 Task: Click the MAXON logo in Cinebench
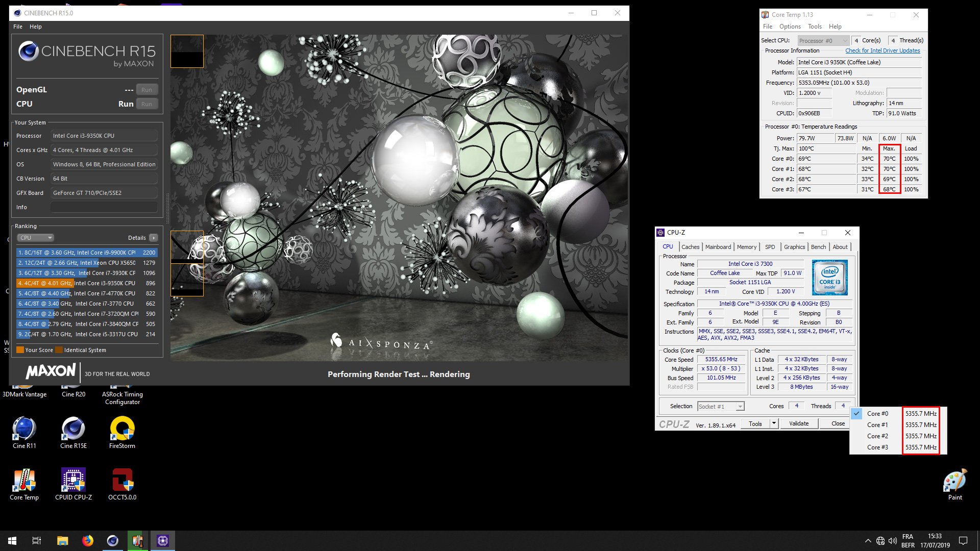click(51, 371)
